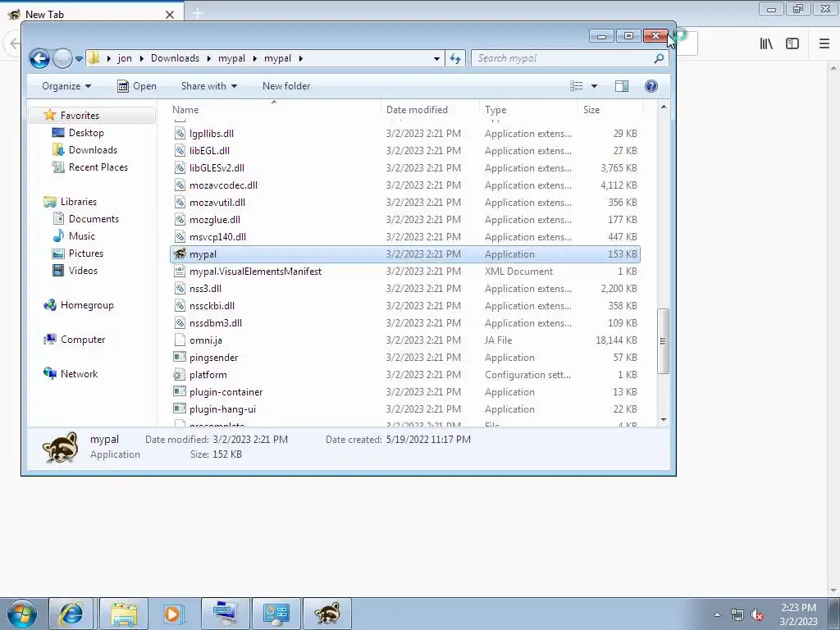Select the nssckbi.dll file icon

tap(180, 305)
